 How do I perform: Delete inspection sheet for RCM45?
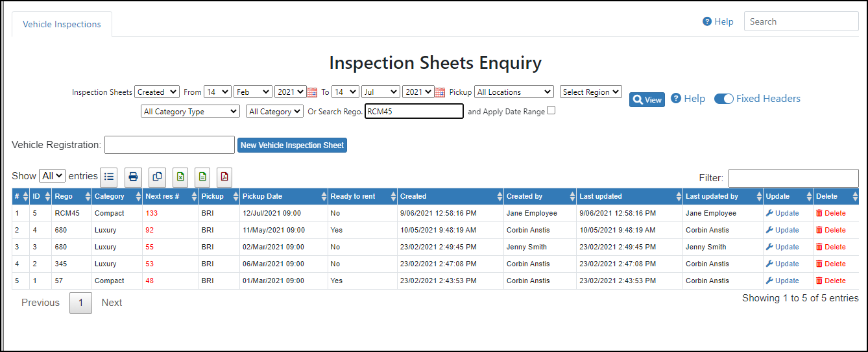click(831, 213)
